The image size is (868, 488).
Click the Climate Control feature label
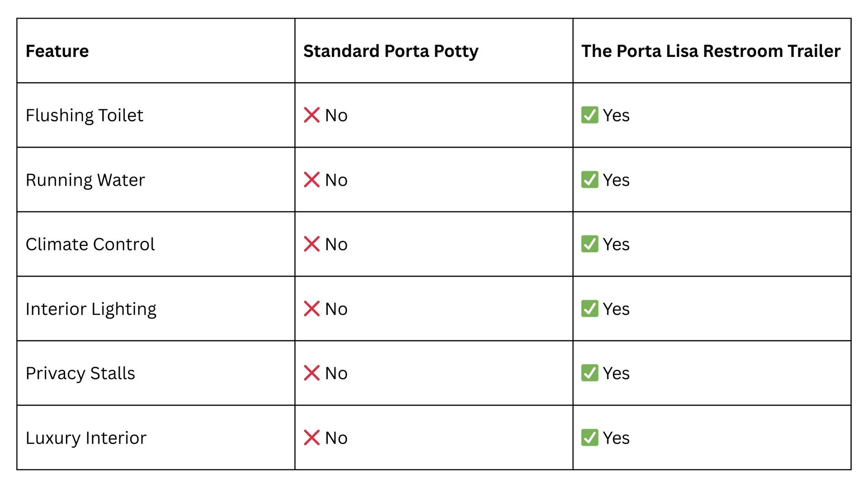coord(90,244)
